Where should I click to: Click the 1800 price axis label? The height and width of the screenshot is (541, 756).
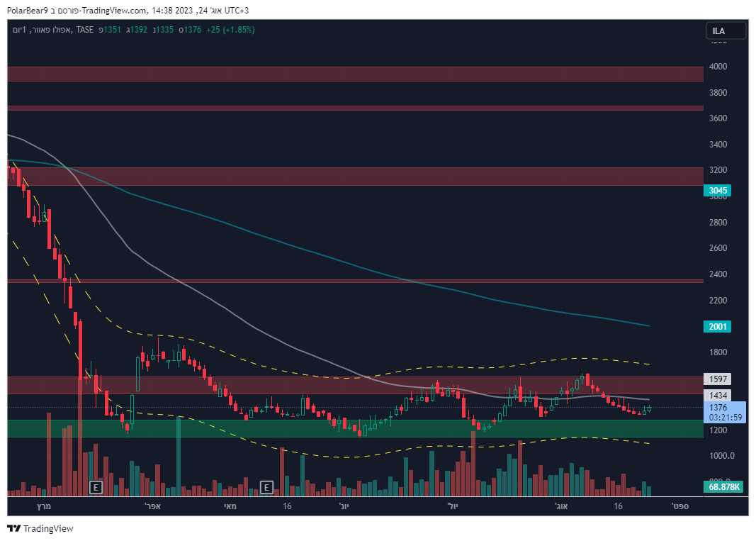718,352
